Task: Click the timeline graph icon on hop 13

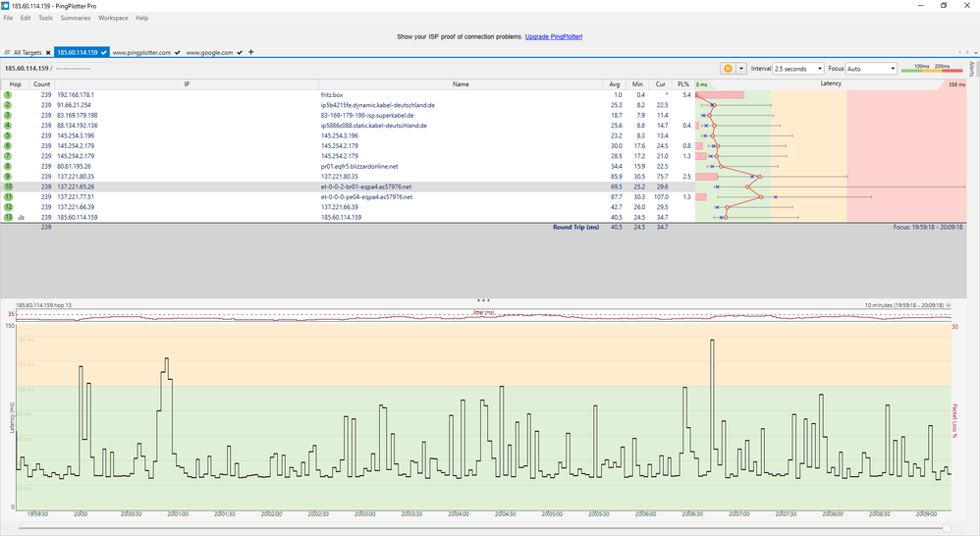Action: [22, 217]
